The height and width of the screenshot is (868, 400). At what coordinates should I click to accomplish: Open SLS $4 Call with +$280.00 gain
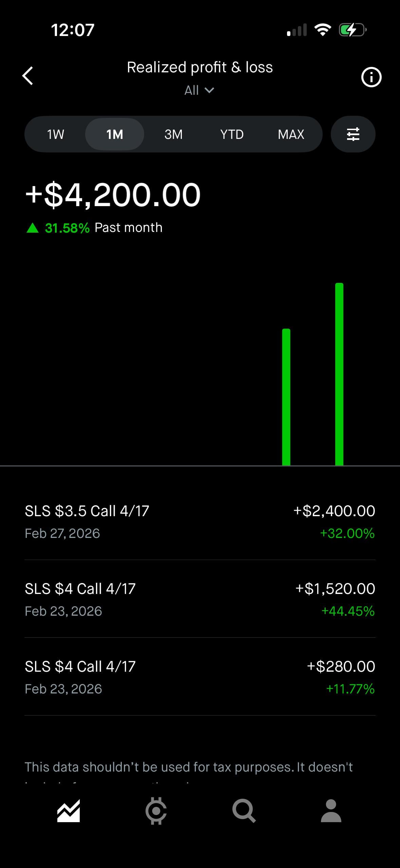200,677
